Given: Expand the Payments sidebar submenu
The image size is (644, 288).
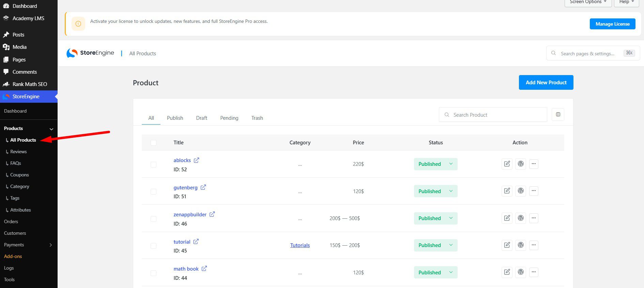Looking at the screenshot, I should click(51, 245).
